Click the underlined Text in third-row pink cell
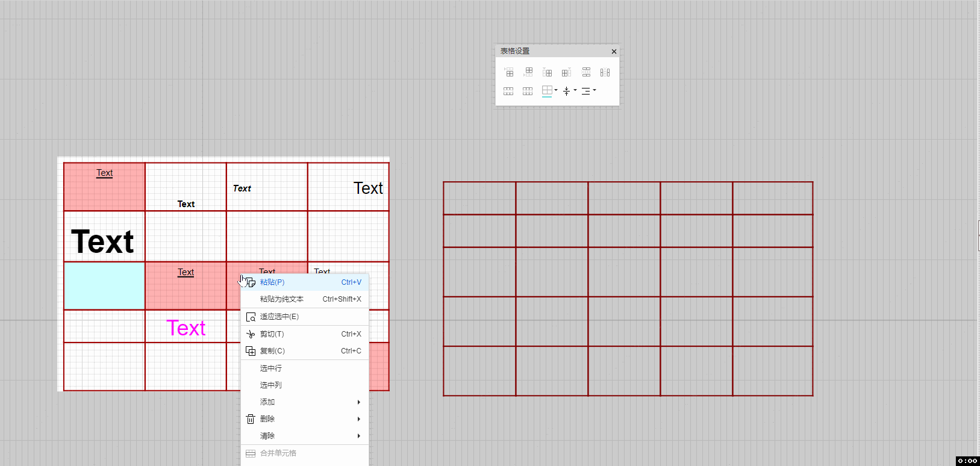The width and height of the screenshot is (980, 466). (186, 272)
